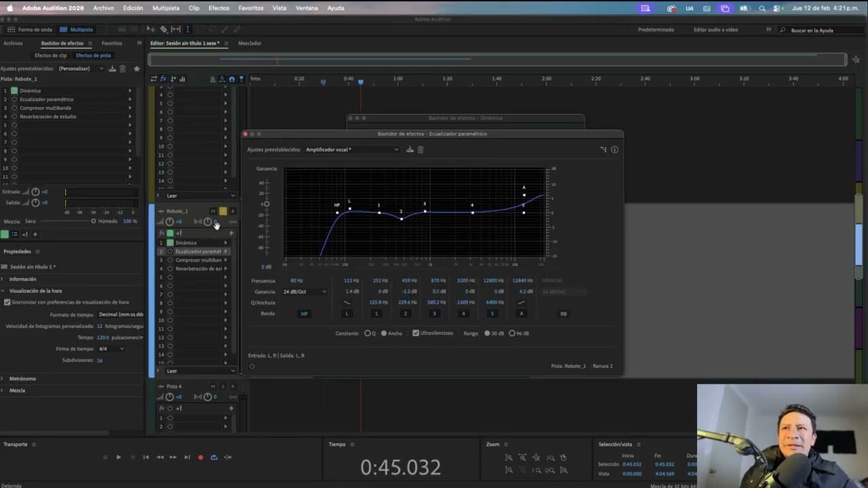Toggle loop playback in transport
The height and width of the screenshot is (488, 868).
click(214, 457)
